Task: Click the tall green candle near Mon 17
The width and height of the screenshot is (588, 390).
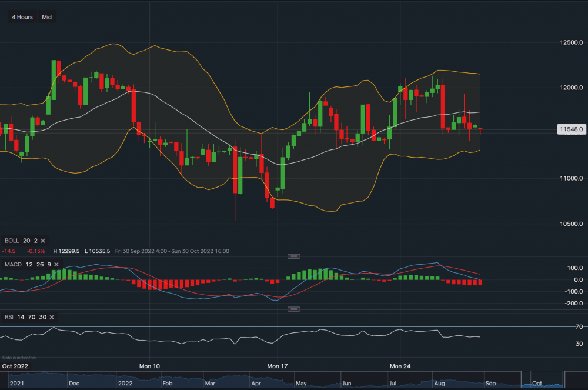Action: click(283, 174)
